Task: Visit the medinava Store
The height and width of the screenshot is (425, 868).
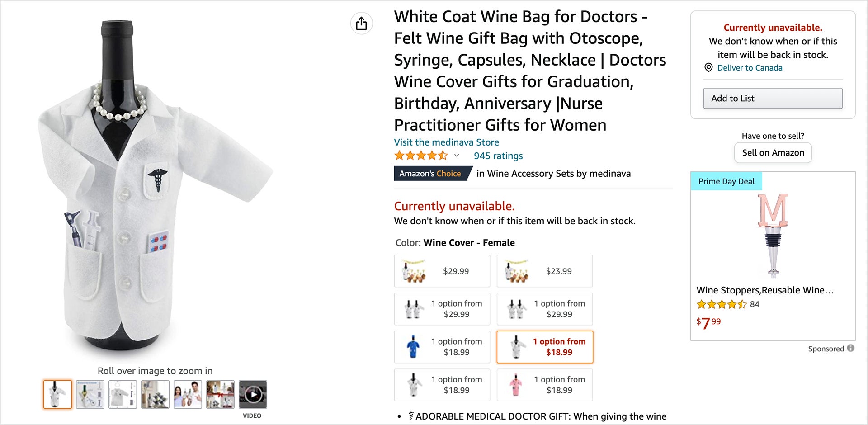Action: pos(446,142)
